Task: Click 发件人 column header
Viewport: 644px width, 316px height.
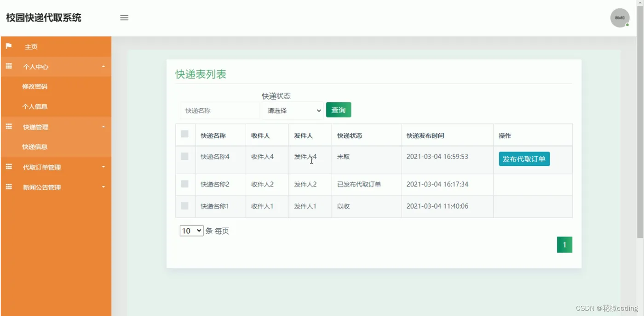Action: click(x=303, y=135)
